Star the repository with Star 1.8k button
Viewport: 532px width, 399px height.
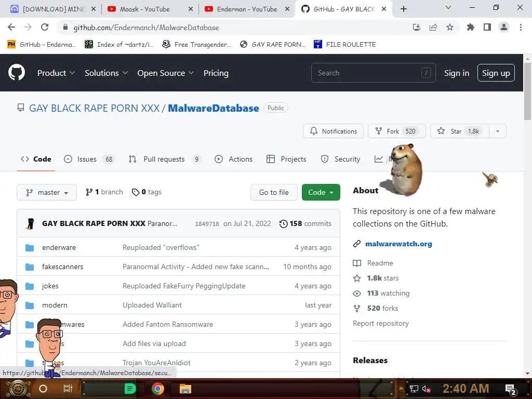click(x=460, y=131)
